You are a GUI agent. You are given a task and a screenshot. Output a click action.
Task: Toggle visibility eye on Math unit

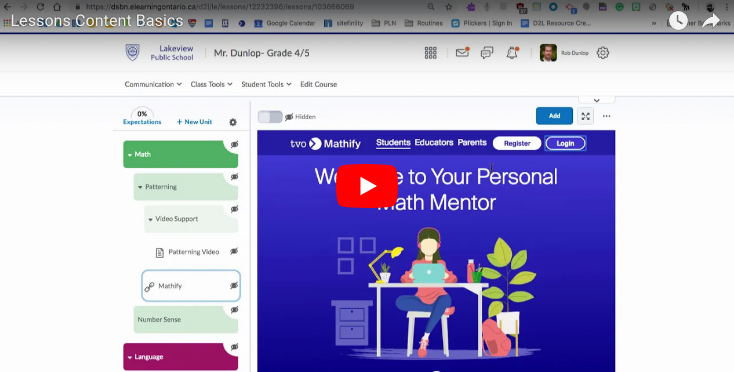coord(234,145)
